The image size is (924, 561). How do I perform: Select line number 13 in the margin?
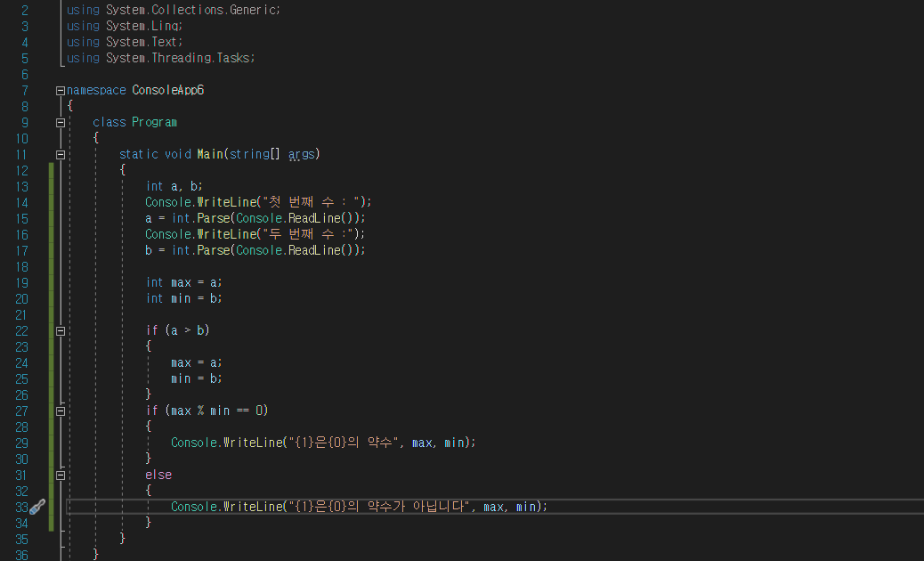21,187
